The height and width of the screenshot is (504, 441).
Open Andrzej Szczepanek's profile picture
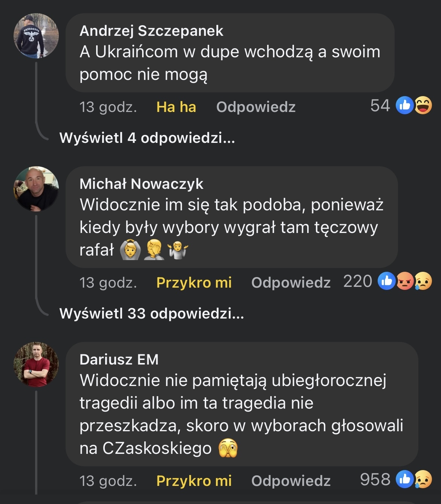(36, 36)
